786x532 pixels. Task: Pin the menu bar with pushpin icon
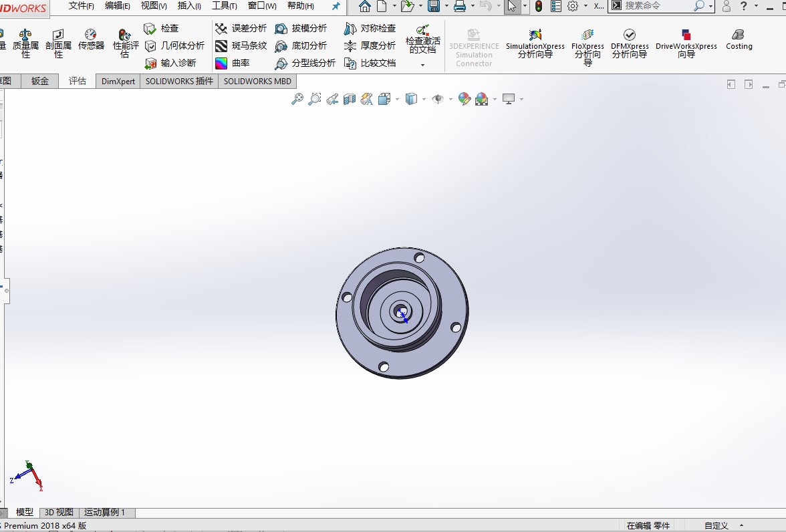tap(336, 6)
